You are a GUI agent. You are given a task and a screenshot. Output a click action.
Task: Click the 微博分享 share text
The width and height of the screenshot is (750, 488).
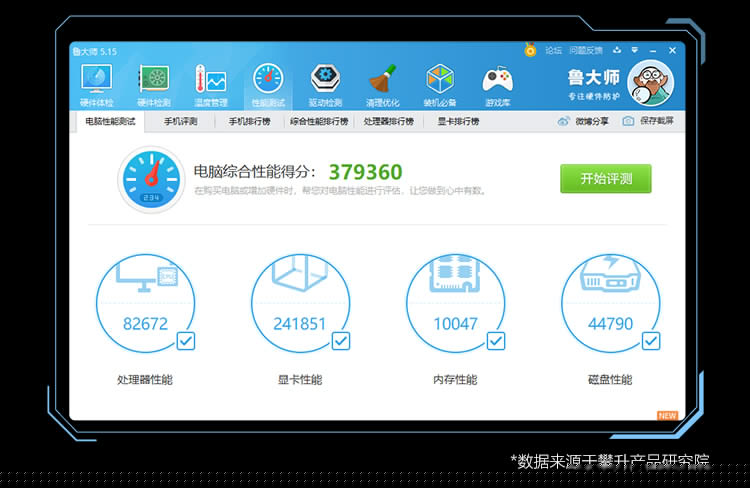[592, 122]
